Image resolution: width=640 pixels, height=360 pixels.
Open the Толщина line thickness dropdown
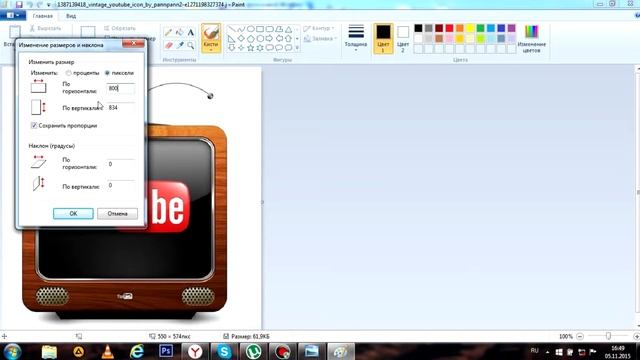356,38
